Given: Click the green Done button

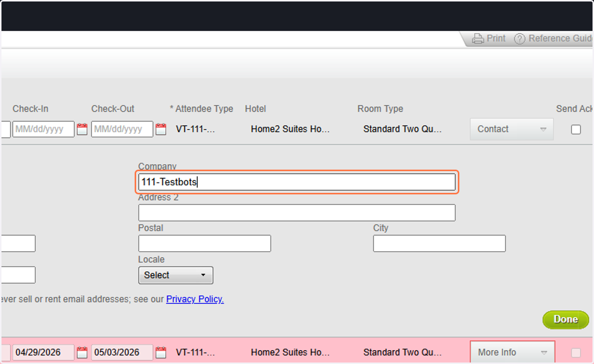Looking at the screenshot, I should click(x=566, y=319).
